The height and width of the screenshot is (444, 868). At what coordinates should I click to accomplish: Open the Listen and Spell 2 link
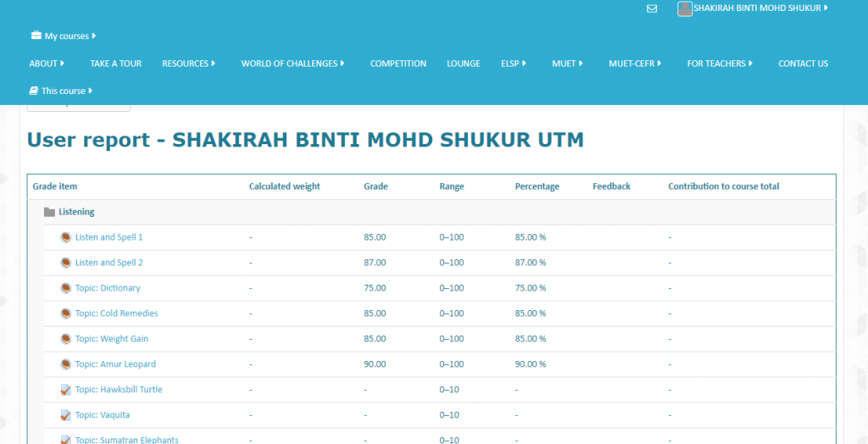point(108,263)
